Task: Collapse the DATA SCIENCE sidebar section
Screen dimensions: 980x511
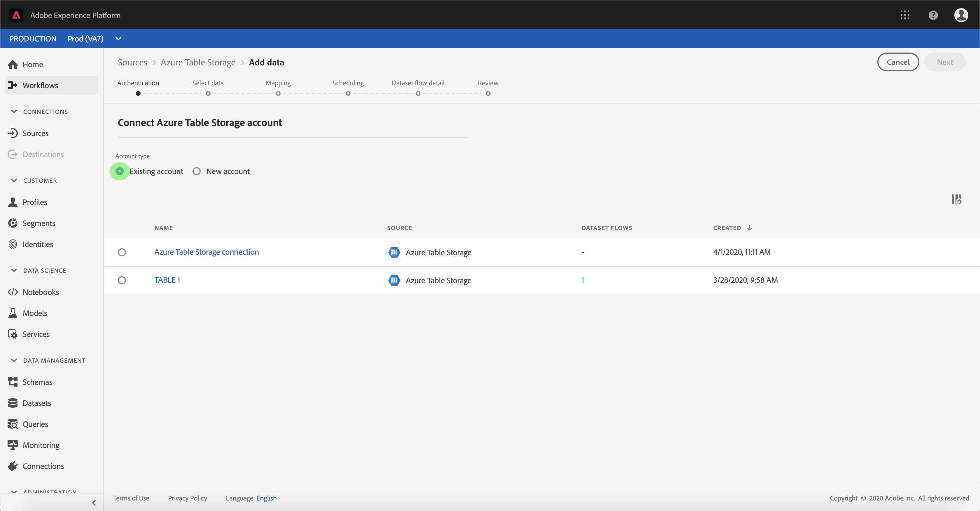Action: click(14, 270)
